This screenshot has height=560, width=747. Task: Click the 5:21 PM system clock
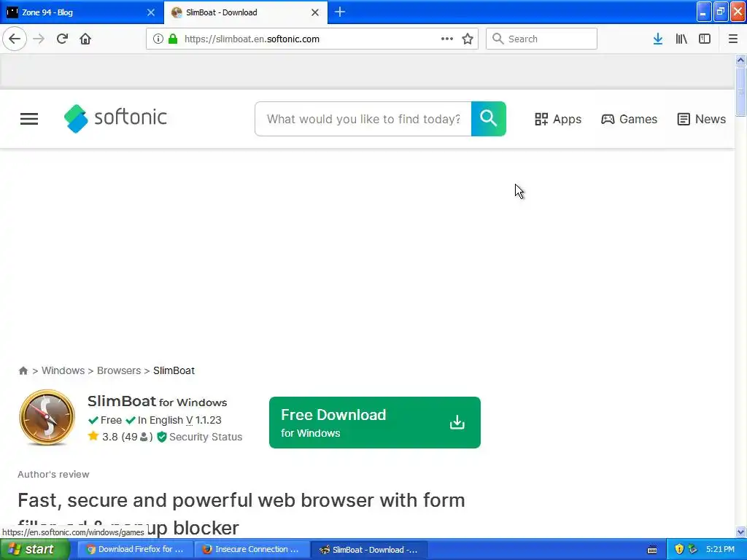coord(720,550)
